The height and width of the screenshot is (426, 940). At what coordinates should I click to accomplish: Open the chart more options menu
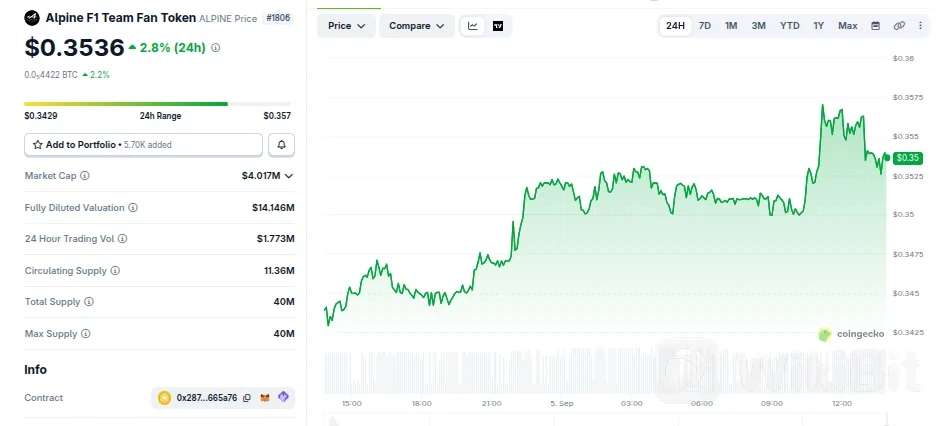click(x=920, y=26)
